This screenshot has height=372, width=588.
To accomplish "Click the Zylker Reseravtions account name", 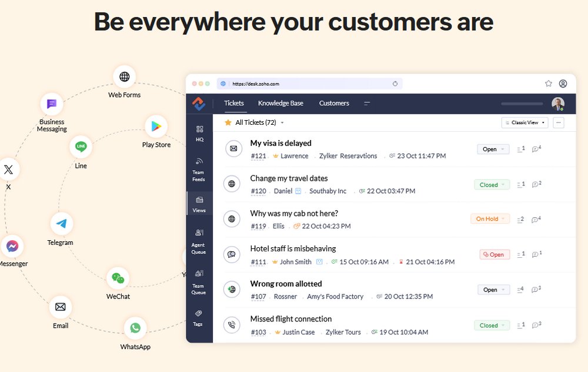I will [348, 156].
